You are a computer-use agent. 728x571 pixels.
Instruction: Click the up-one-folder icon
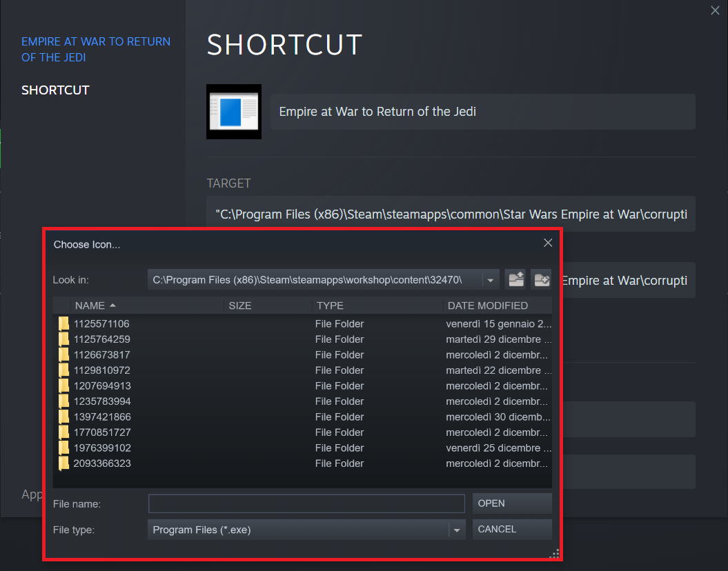click(516, 280)
